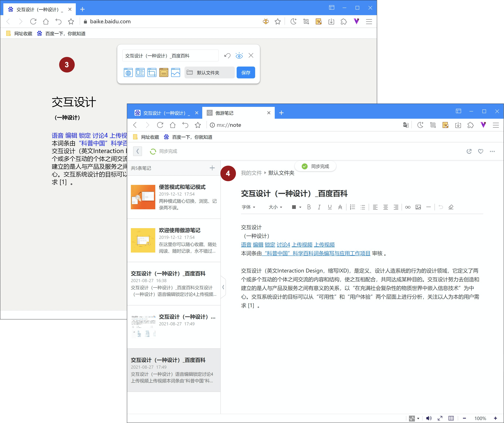
Task: Click the web page clip mode icon in save popup
Action: point(128,72)
